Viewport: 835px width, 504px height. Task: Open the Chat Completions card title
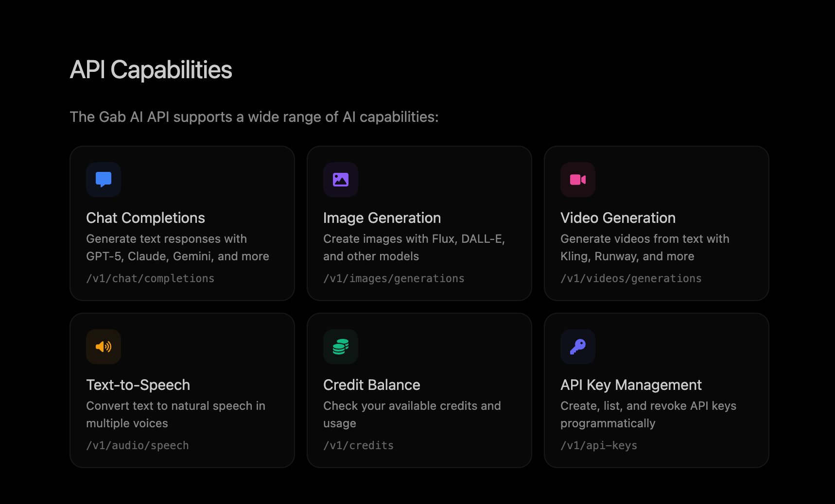pos(145,218)
